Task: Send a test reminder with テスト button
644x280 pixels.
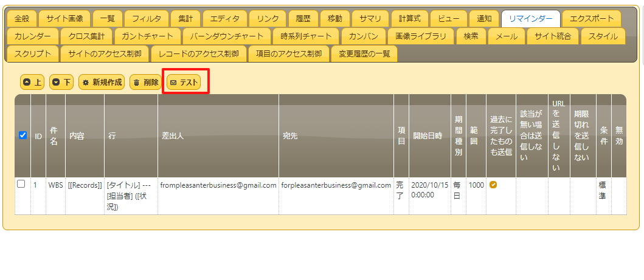Action: point(184,83)
